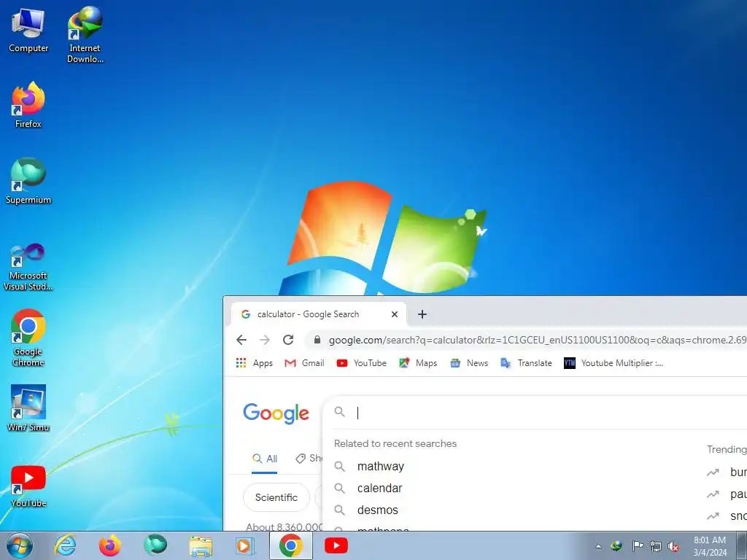Open the Action Center flag icon
Screen dimensions: 747x560
(x=638, y=546)
